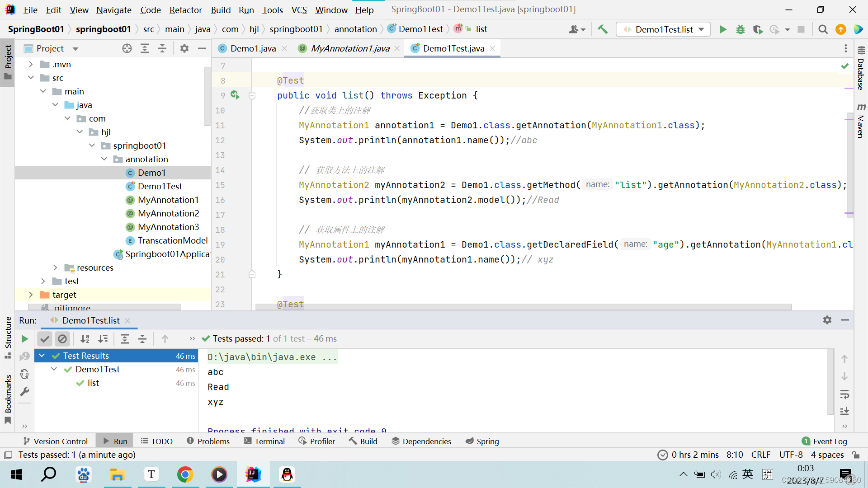Rerun tests with the green play icon
Viewport: 868px width, 488px height.
coord(25,338)
